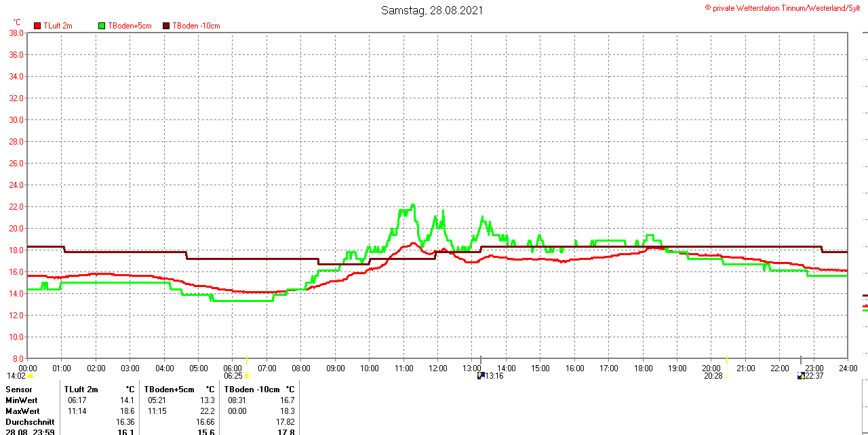Click the TBoden -10cm legend label

[x=196, y=26]
